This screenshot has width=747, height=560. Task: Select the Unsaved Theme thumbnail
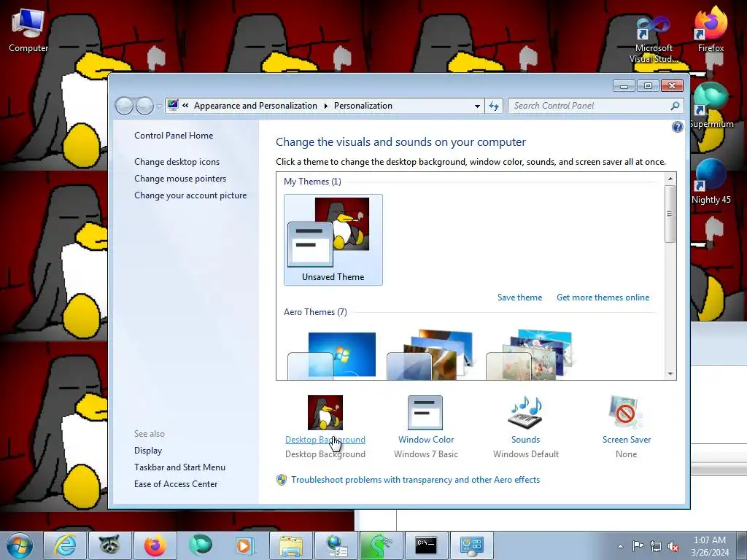tap(333, 239)
